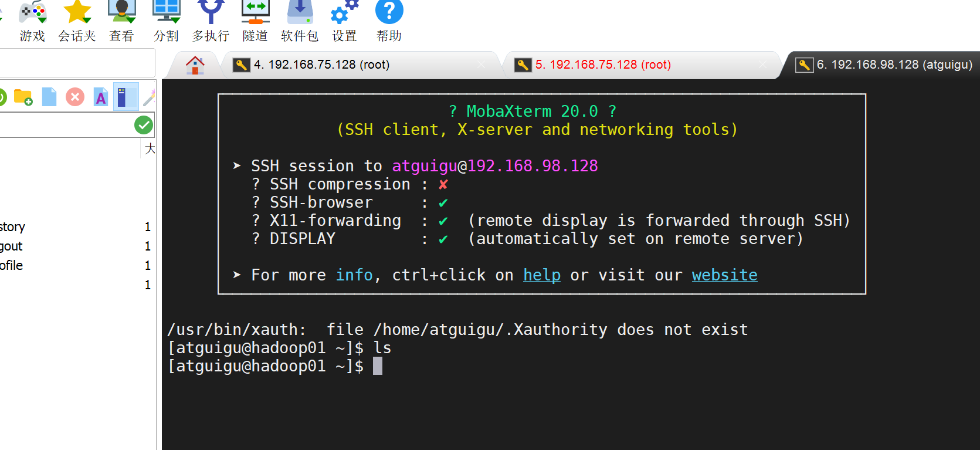The width and height of the screenshot is (980, 450).
Task: Confirm path with green checkmark button
Action: click(x=144, y=125)
